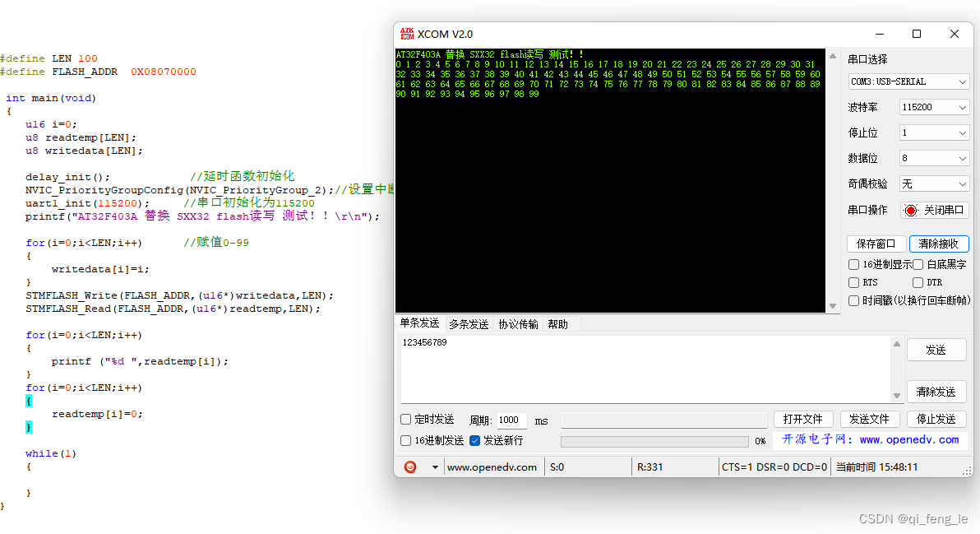Toggle the DTR checkbox

[918, 282]
